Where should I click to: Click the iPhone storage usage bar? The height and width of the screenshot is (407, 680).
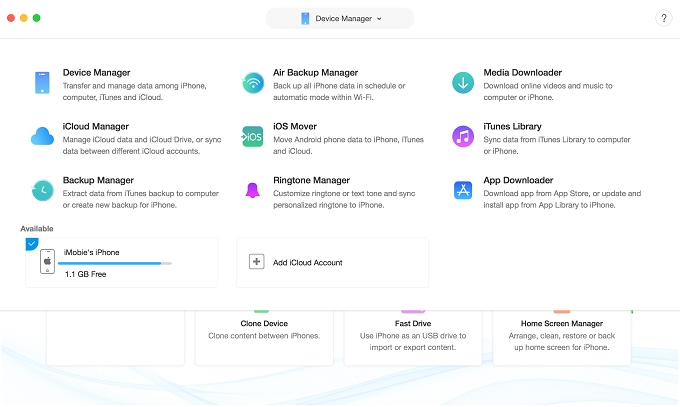click(x=118, y=263)
